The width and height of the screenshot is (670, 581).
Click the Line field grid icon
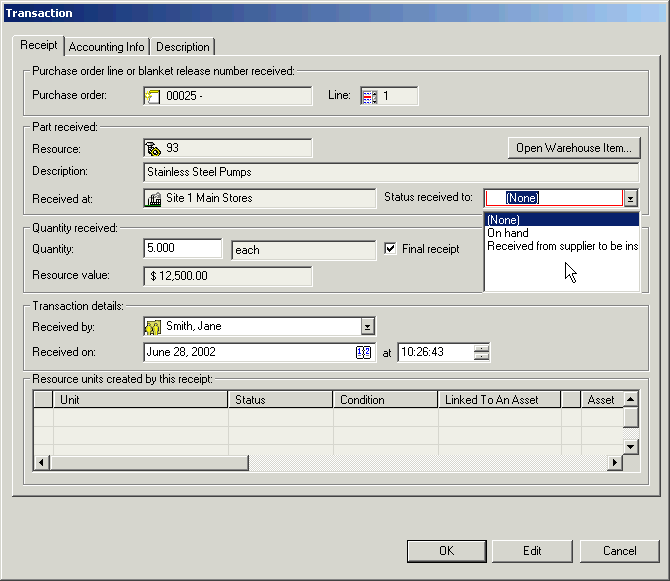click(x=368, y=97)
